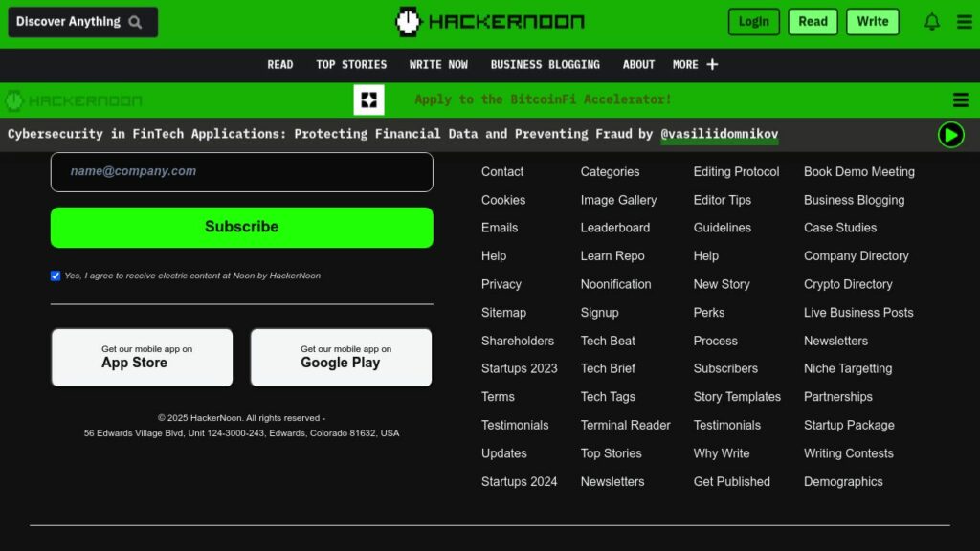980x551 pixels.
Task: Open the Updates footer link
Action: tap(503, 453)
